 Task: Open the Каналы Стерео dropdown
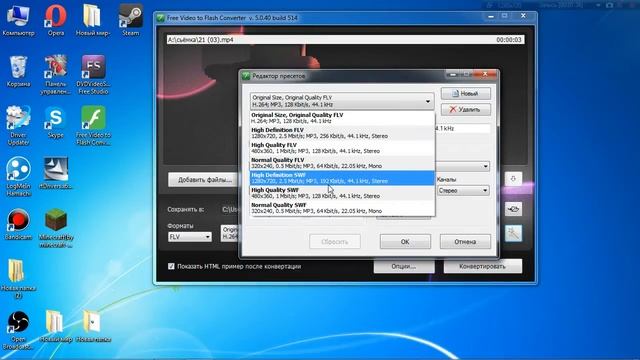click(463, 191)
